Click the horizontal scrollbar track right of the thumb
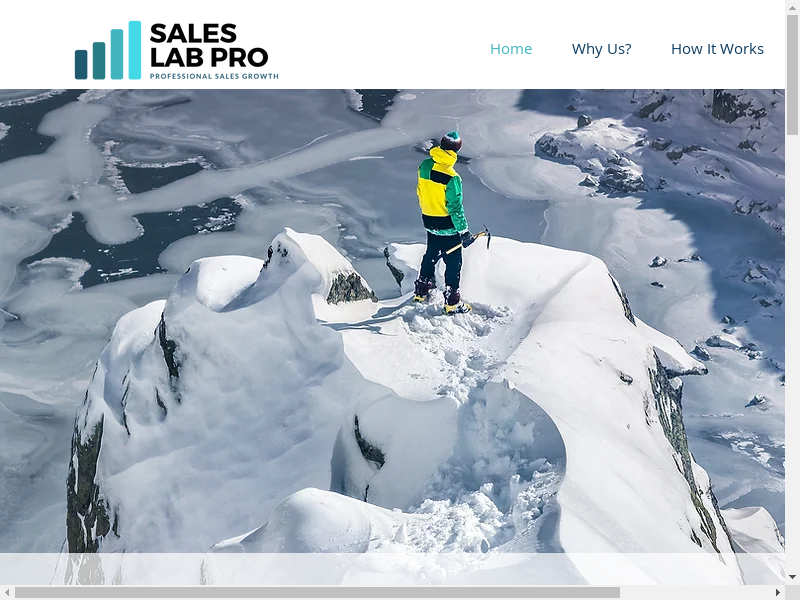 695,592
